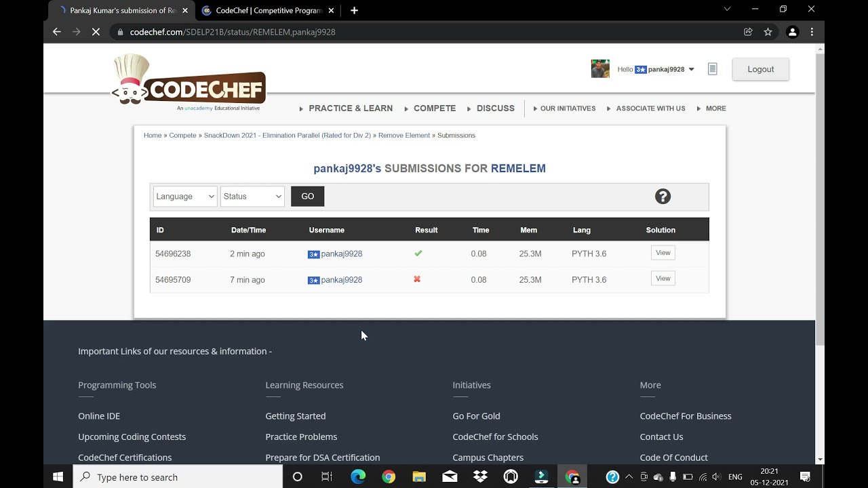868x488 pixels.
Task: Open the Home breadcrumb link
Action: tap(153, 136)
